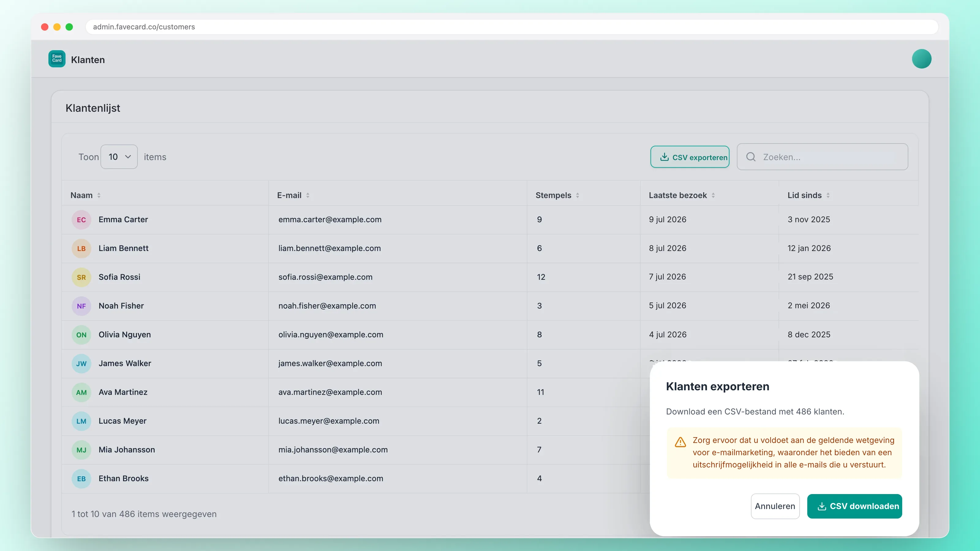Click James Walker's JW avatar
The width and height of the screenshot is (980, 551).
pyautogui.click(x=81, y=364)
